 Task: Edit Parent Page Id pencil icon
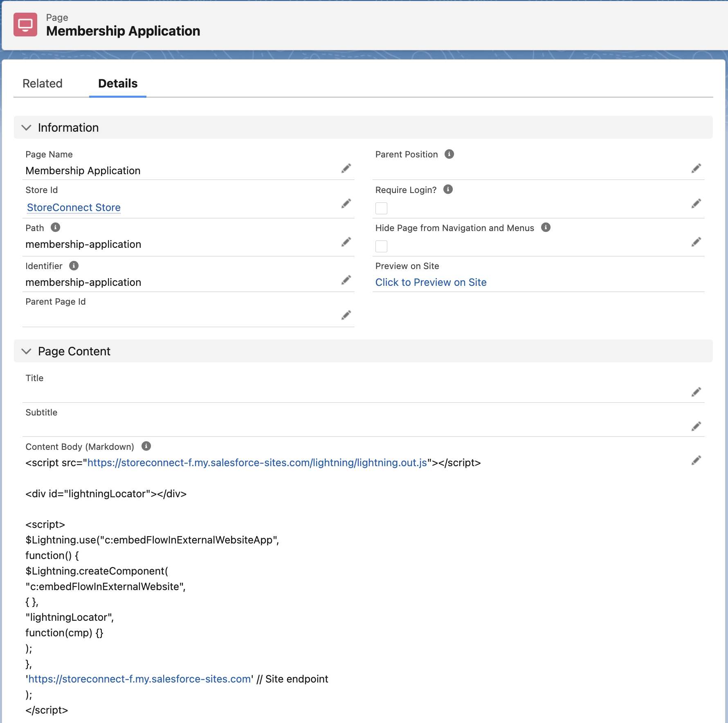pos(346,315)
